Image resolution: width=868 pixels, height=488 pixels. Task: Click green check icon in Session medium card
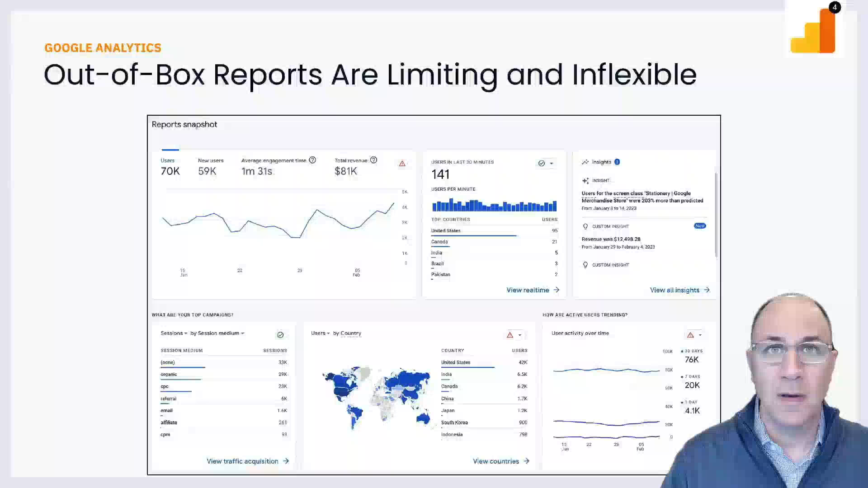280,335
